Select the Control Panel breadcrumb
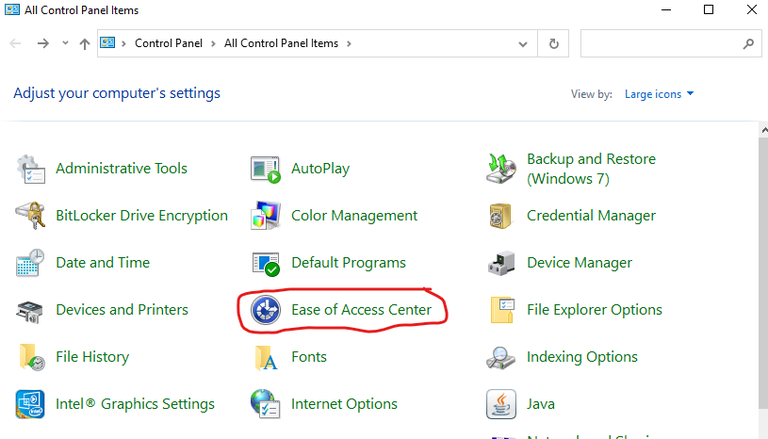 [168, 43]
